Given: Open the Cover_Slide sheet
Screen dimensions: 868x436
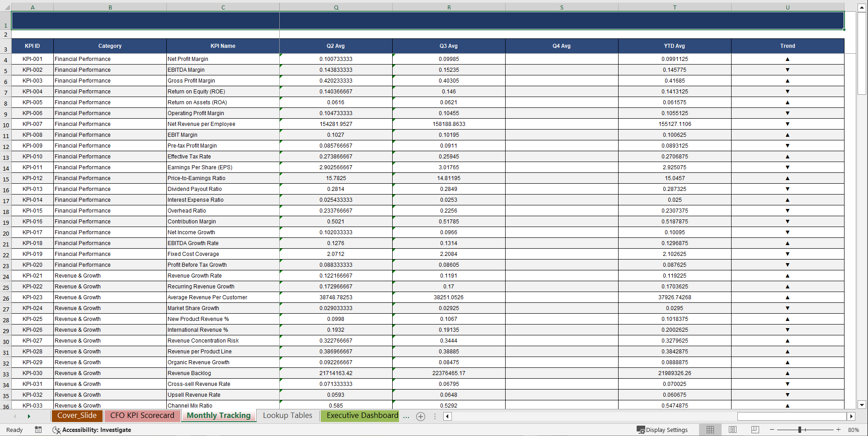Looking at the screenshot, I should pos(77,416).
